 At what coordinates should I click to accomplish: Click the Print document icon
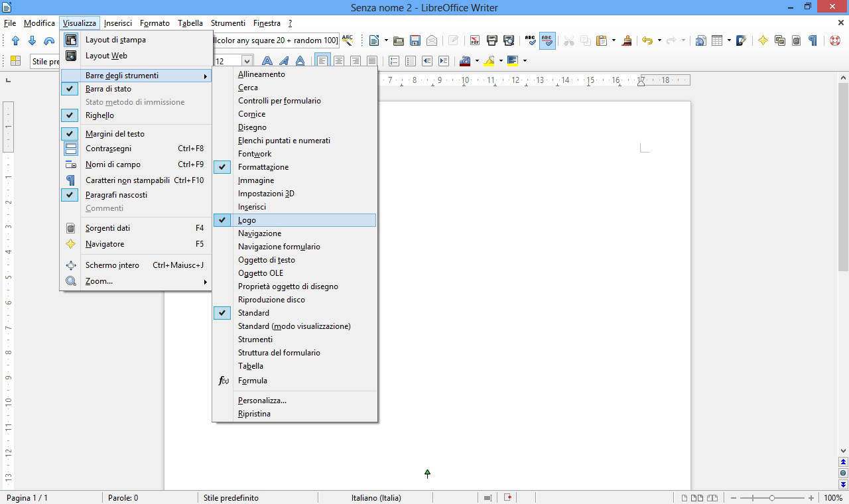pos(492,40)
